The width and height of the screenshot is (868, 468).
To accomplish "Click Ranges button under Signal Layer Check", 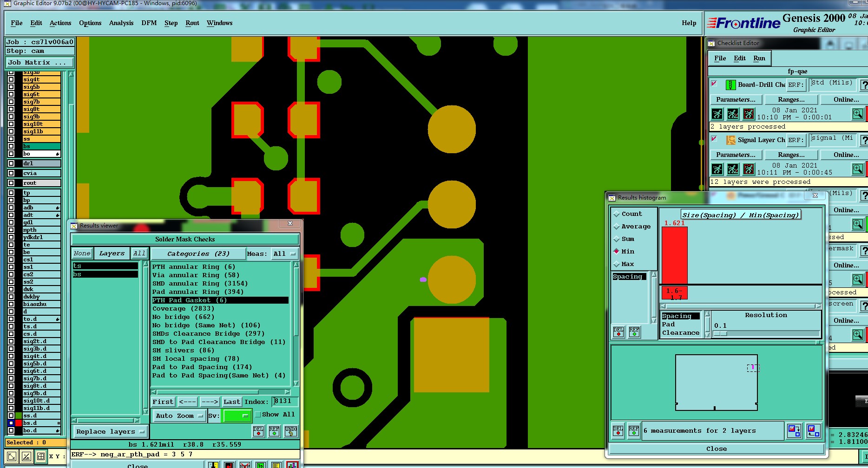I will (x=791, y=155).
